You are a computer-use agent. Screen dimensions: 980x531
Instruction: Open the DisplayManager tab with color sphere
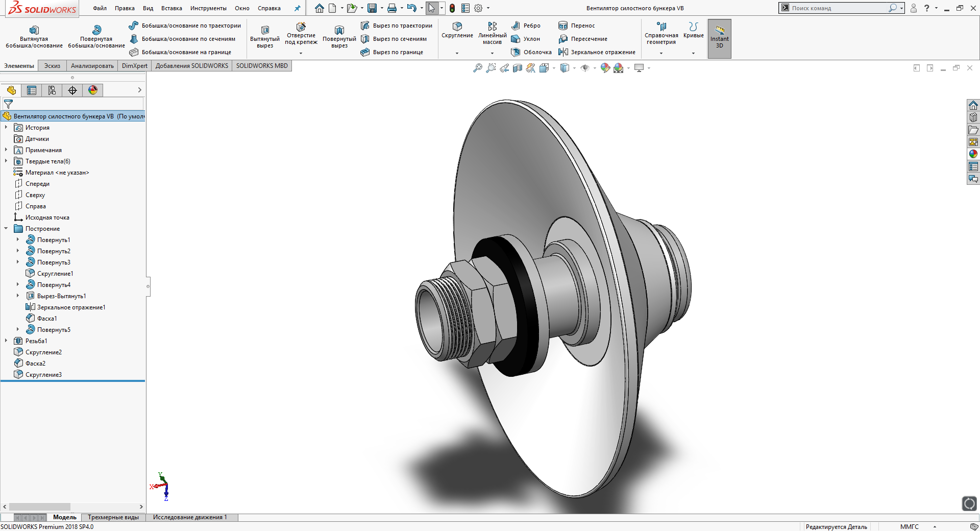pyautogui.click(x=93, y=90)
